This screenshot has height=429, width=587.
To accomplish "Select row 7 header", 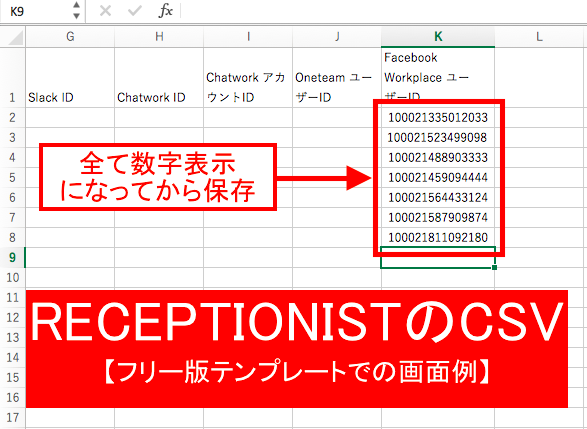I will click(12, 217).
